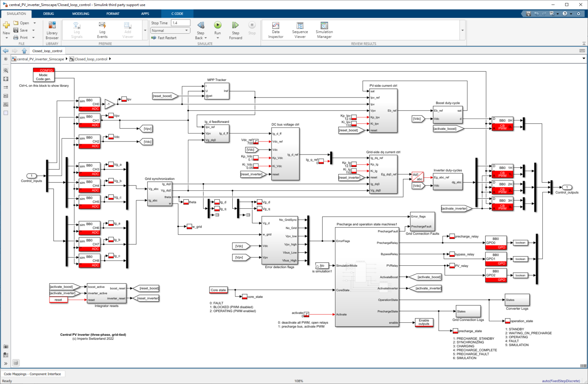Click Code Mappings - Component Interface
Image resolution: width=588 pixels, height=384 pixels.
tap(33, 374)
